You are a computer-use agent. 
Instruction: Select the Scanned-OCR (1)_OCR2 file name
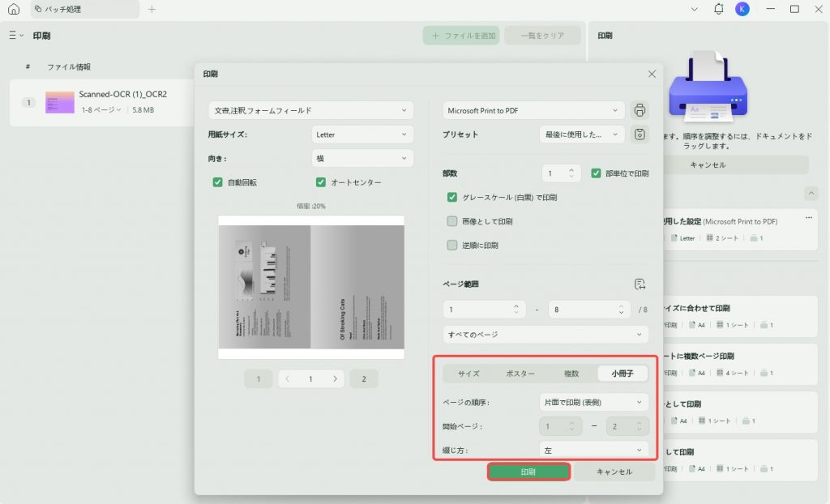(123, 94)
